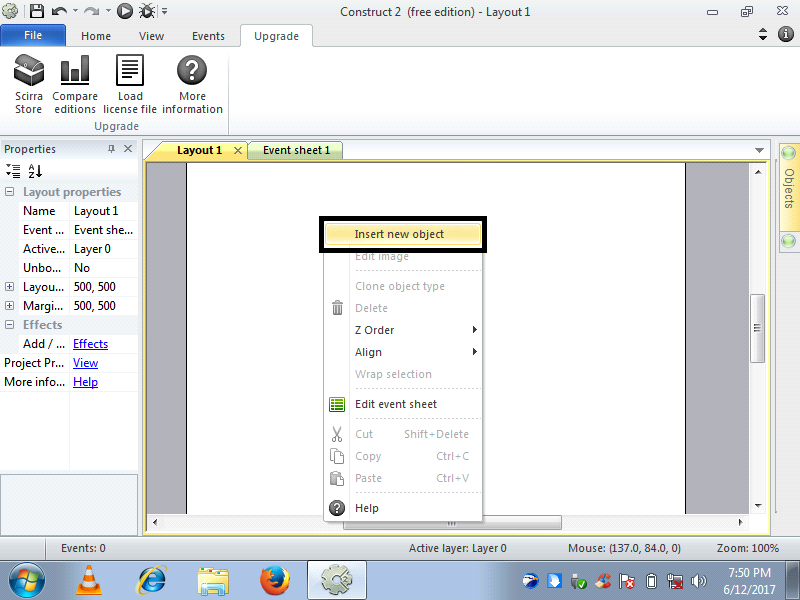
Task: Open the Z Order submenu
Action: [403, 330]
